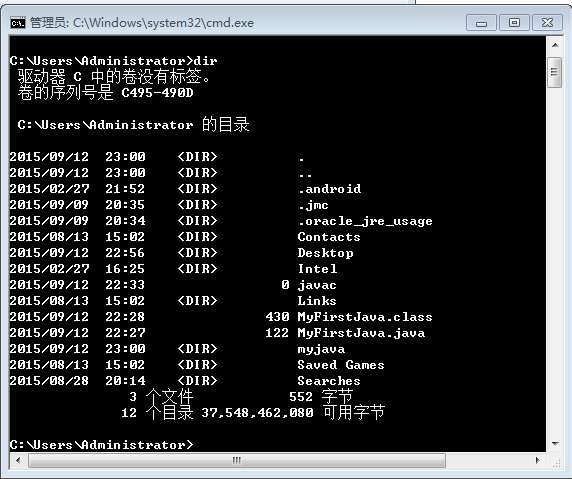This screenshot has width=572, height=479.
Task: Click the horizontal scrollbar right arrow
Action: pyautogui.click(x=537, y=460)
